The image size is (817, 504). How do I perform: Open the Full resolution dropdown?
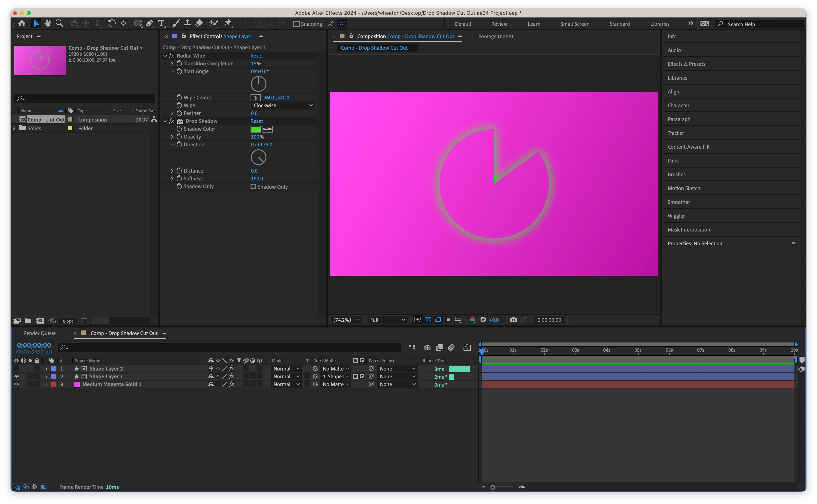(387, 320)
